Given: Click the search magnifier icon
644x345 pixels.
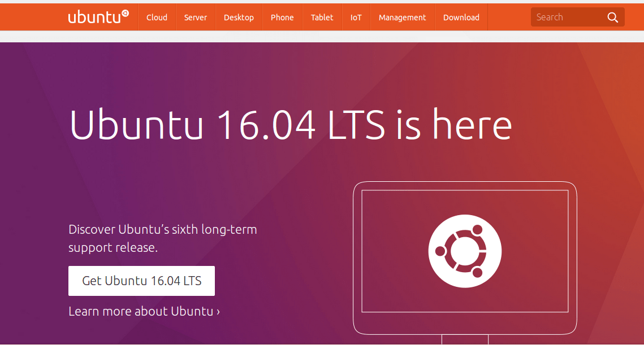Looking at the screenshot, I should point(613,17).
